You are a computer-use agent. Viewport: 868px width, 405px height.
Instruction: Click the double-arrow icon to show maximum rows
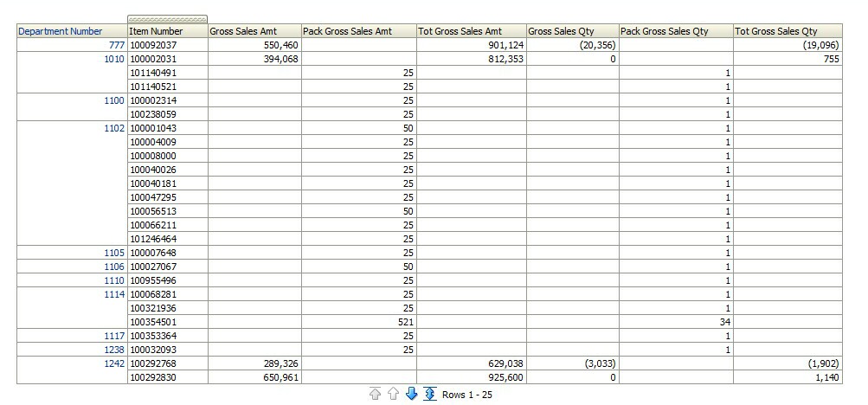(429, 394)
